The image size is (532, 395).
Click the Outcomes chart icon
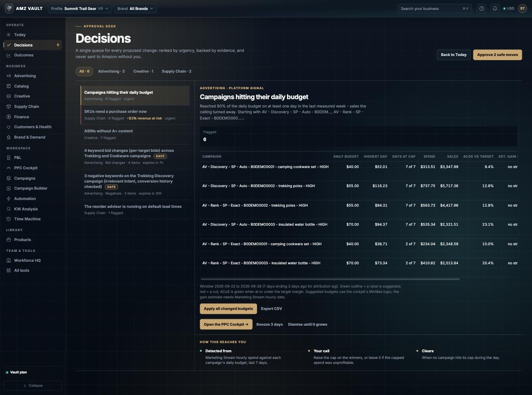pos(9,55)
